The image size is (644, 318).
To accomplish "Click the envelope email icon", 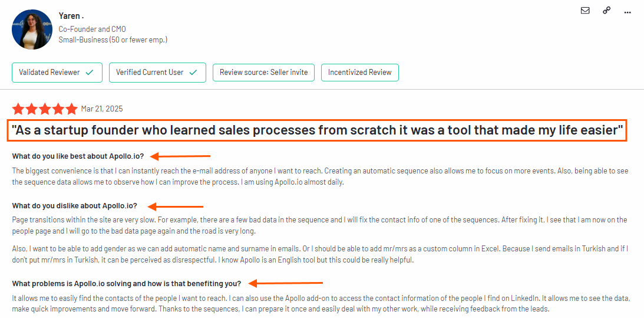I will click(585, 11).
